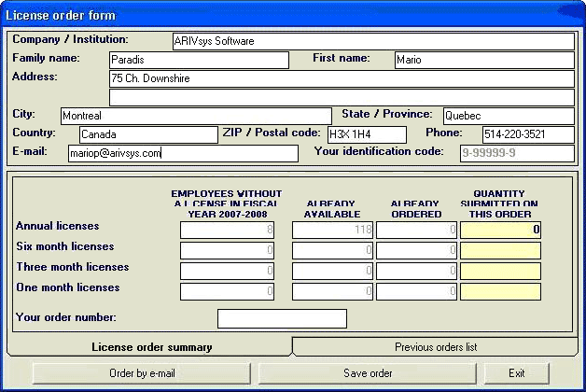
Task: Click the Family name field containing Paradis
Action: coord(199,60)
